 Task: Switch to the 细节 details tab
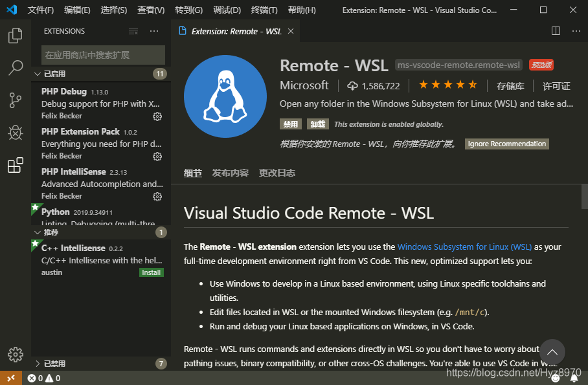pos(193,173)
